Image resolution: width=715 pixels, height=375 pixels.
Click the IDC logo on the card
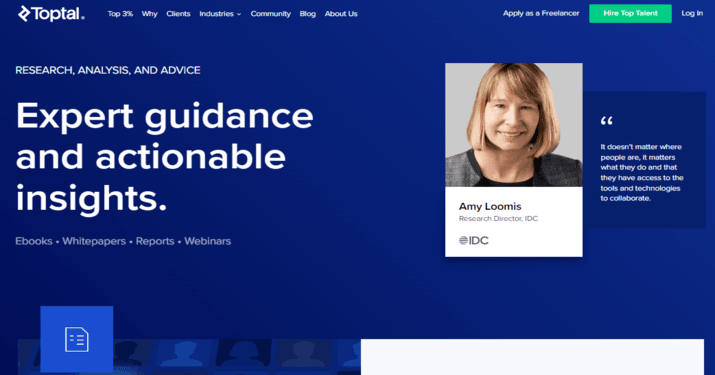click(473, 240)
